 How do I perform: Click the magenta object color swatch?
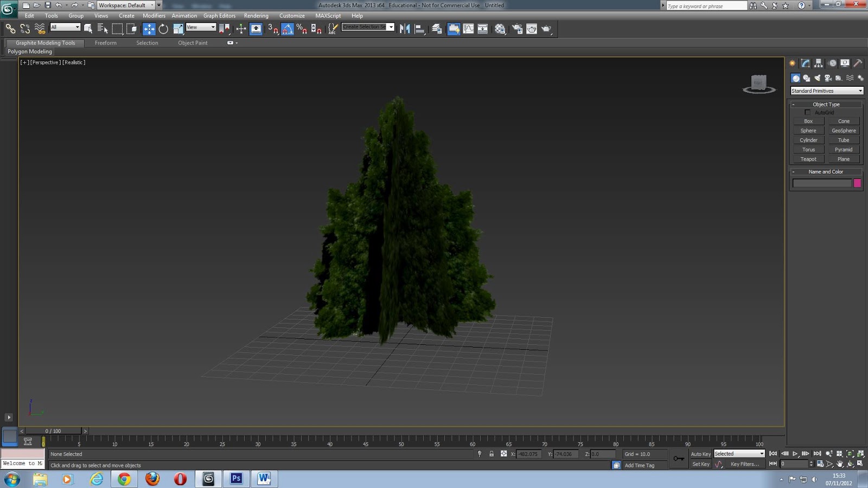pos(857,183)
